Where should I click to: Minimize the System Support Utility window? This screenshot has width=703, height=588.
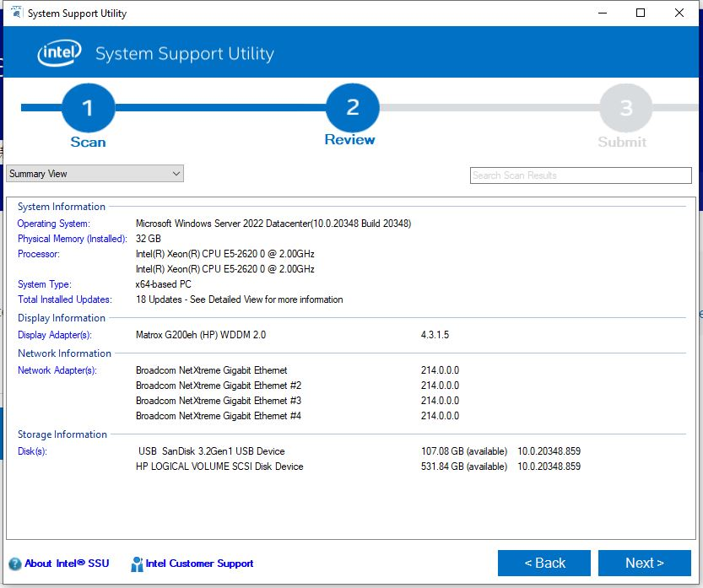pyautogui.click(x=603, y=13)
